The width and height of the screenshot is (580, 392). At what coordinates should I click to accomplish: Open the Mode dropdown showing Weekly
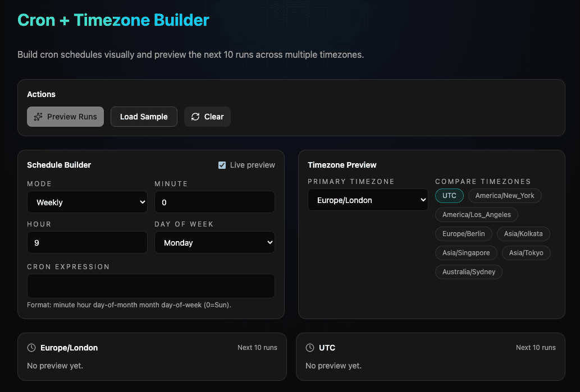click(87, 202)
